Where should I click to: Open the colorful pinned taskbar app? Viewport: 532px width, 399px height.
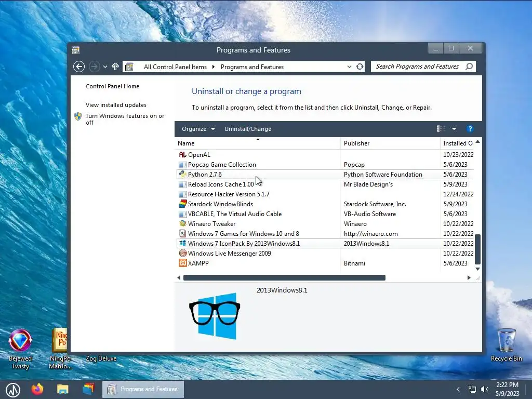coord(88,389)
